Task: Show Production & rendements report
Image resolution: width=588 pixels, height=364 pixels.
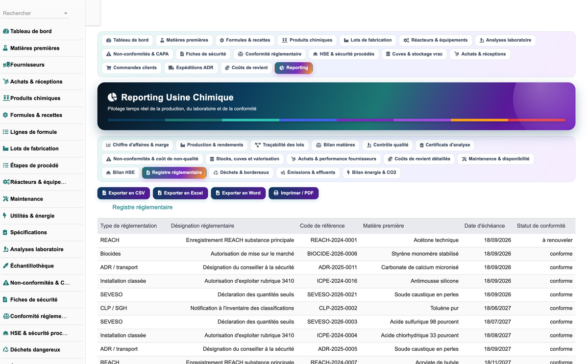Action: pyautogui.click(x=212, y=145)
